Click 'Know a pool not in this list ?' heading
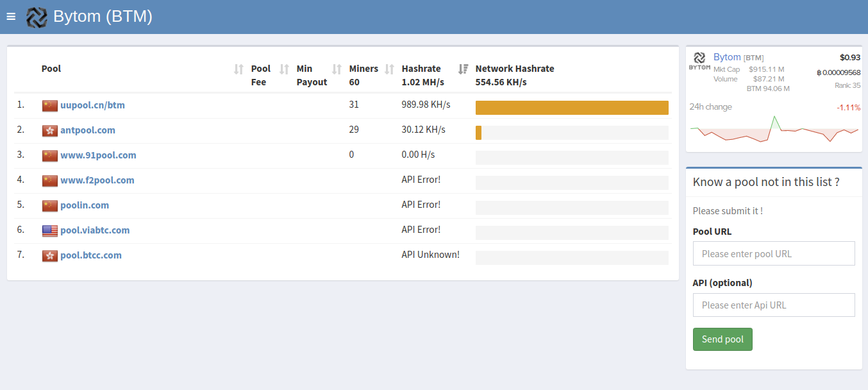Viewport: 868px width, 390px height. (x=766, y=182)
